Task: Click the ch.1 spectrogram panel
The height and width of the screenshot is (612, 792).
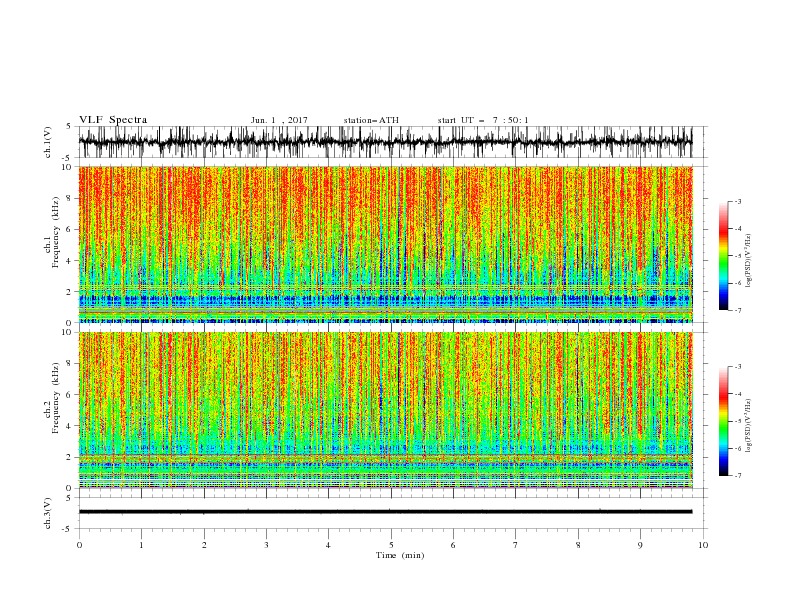Action: tap(385, 244)
